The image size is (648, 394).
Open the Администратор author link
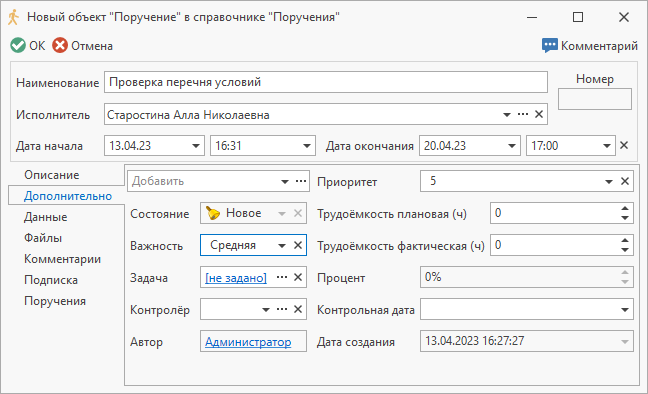pos(248,342)
